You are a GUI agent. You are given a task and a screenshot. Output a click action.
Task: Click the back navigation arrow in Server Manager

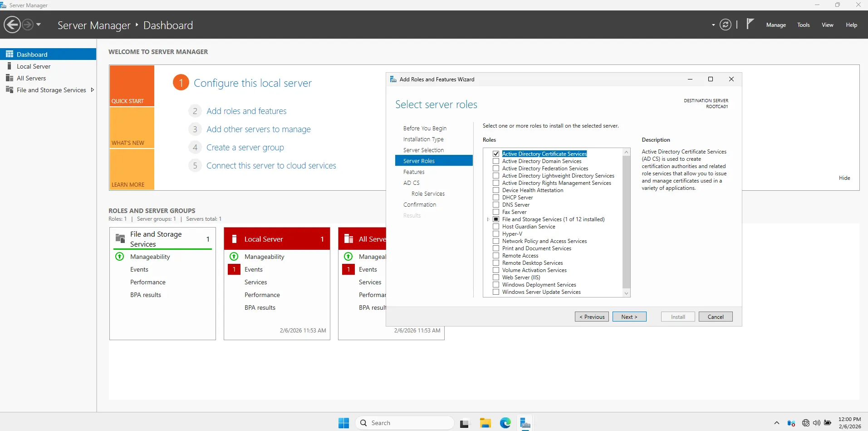point(12,25)
